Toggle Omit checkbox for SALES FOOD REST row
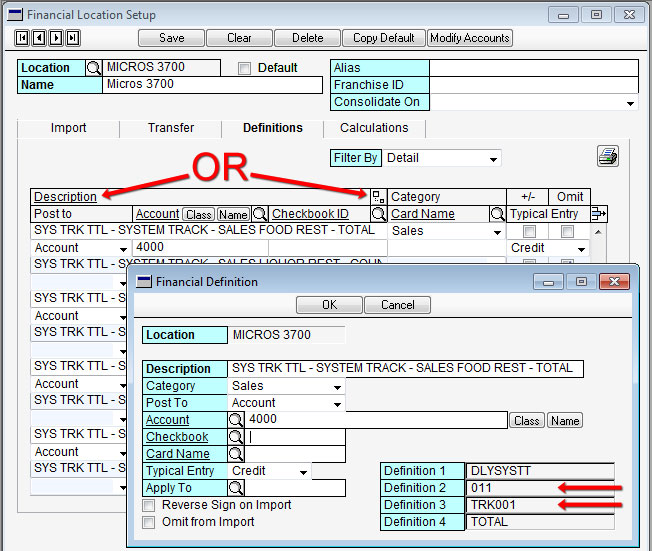 (x=567, y=231)
